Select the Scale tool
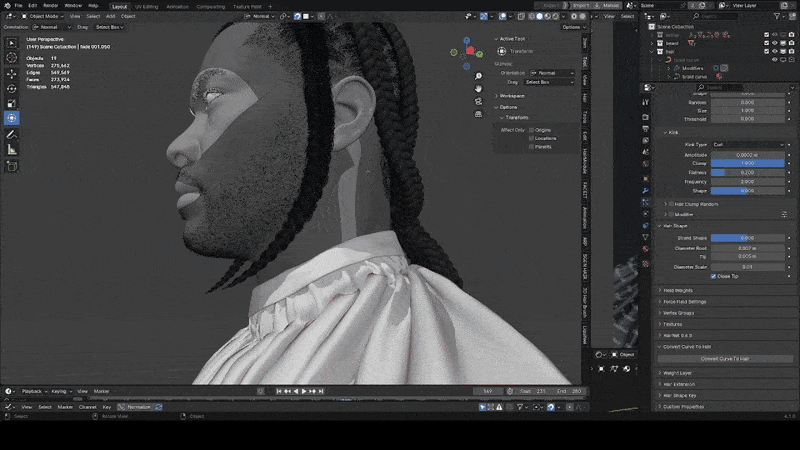The height and width of the screenshot is (450, 800). click(x=11, y=103)
